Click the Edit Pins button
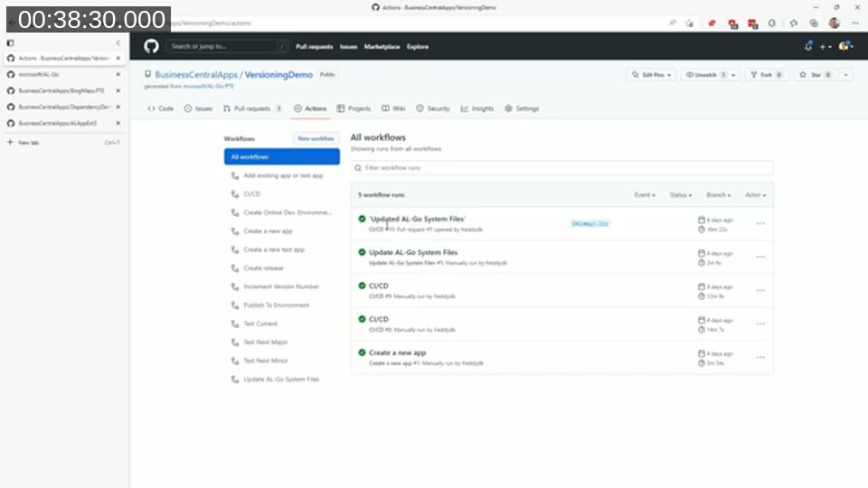The height and width of the screenshot is (488, 868). click(651, 75)
